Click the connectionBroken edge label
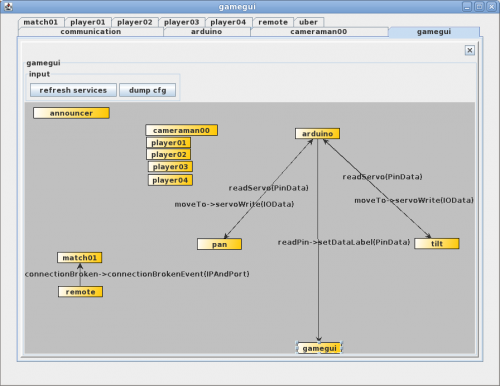This screenshot has width=500, height=386. coord(137,274)
